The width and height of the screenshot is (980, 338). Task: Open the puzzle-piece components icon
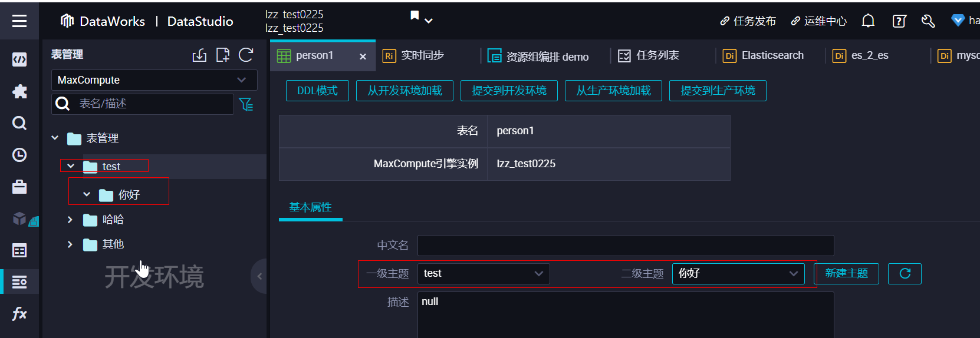[x=19, y=91]
